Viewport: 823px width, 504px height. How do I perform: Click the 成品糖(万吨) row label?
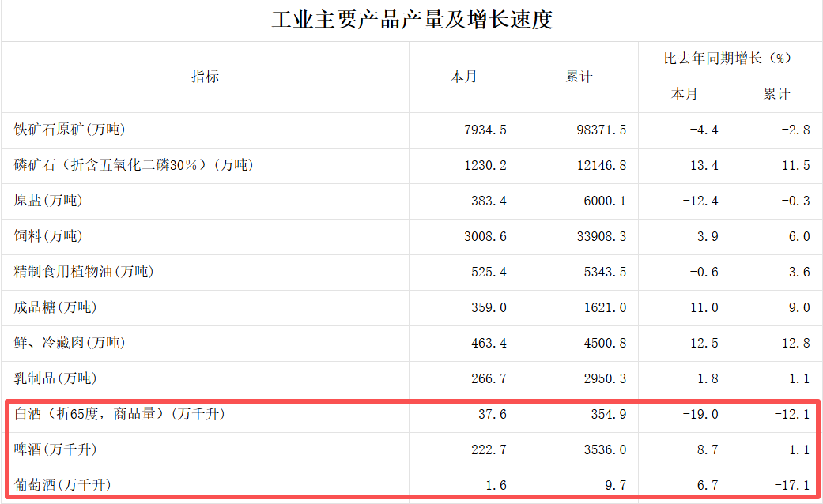(55, 307)
